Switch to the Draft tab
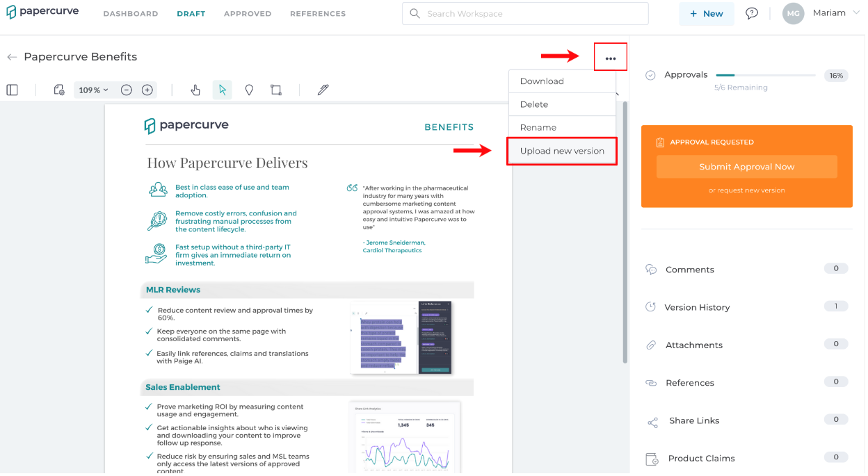Viewport: 868px width, 476px height. point(191,14)
